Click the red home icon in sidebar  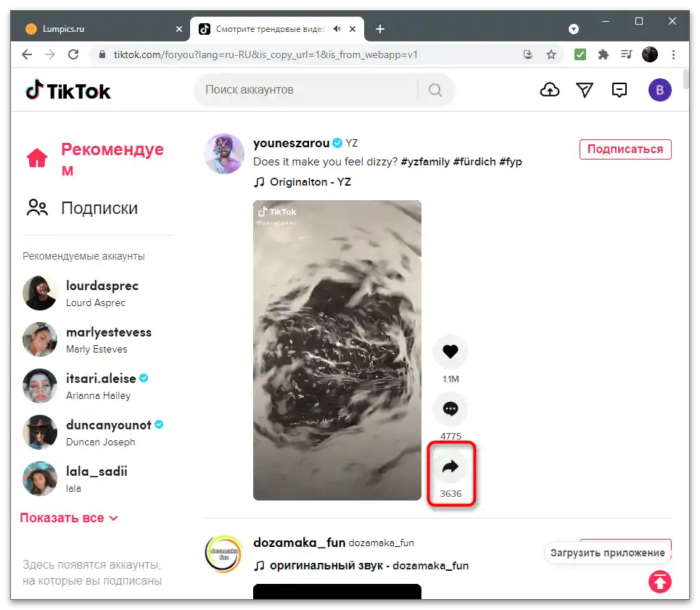(37, 157)
